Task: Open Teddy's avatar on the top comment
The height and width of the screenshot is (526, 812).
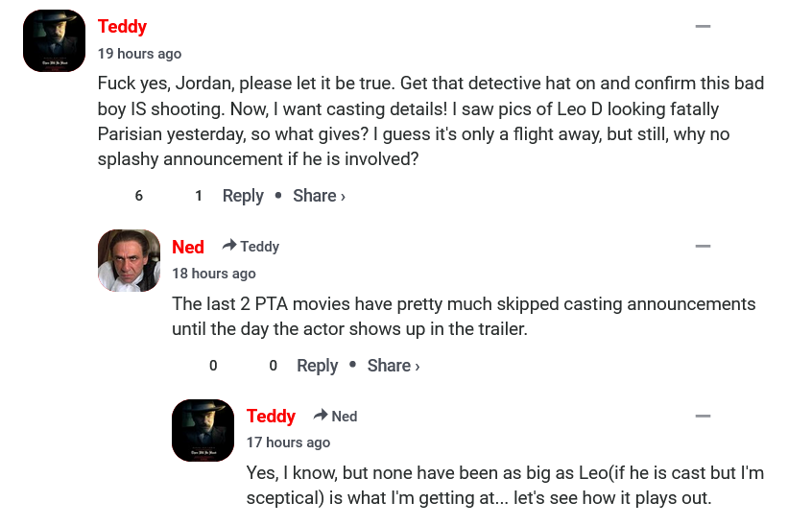Action: pyautogui.click(x=54, y=40)
